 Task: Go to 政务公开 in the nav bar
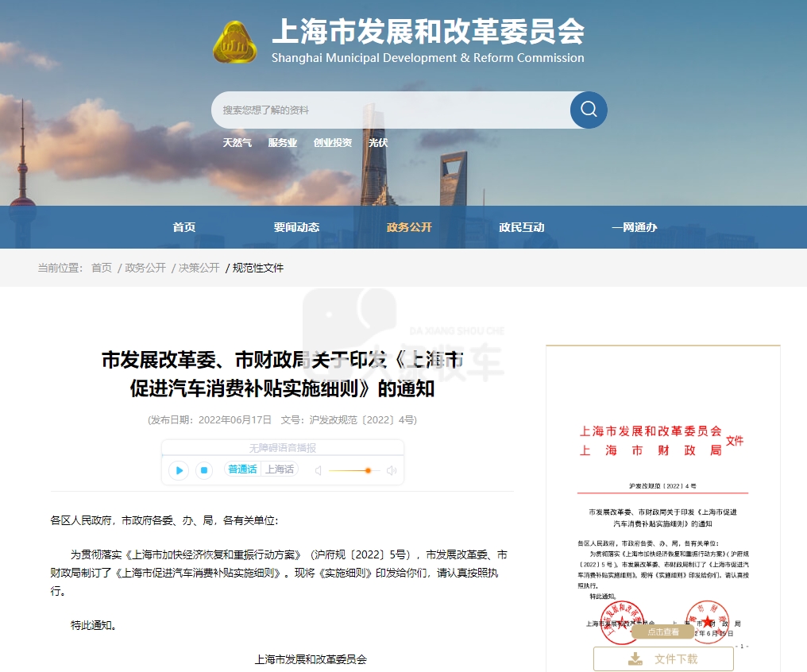409,227
